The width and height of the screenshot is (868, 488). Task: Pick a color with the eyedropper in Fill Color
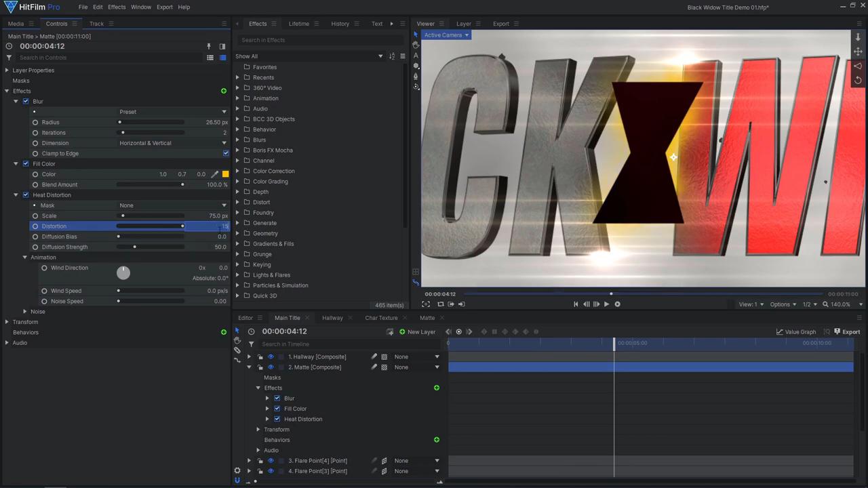[215, 174]
